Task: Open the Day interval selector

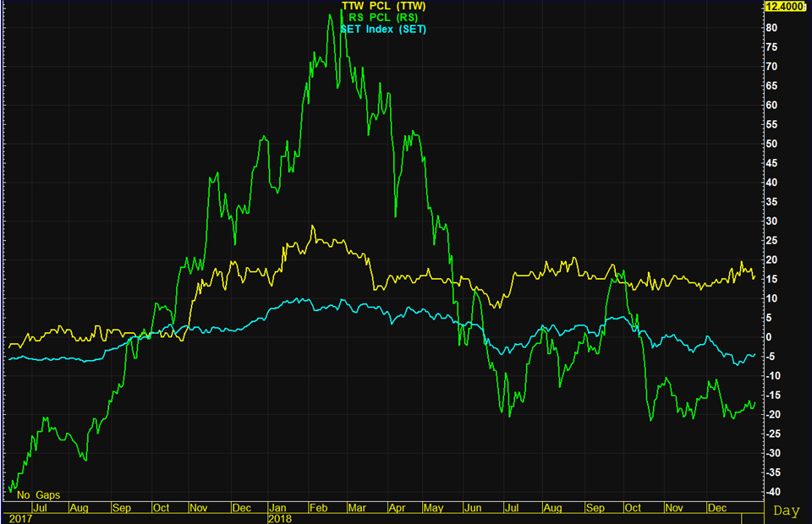Action: 786,511
